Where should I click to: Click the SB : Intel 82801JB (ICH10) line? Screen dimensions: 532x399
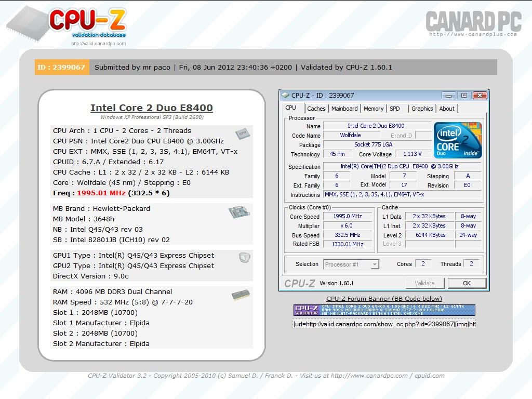pyautogui.click(x=111, y=240)
